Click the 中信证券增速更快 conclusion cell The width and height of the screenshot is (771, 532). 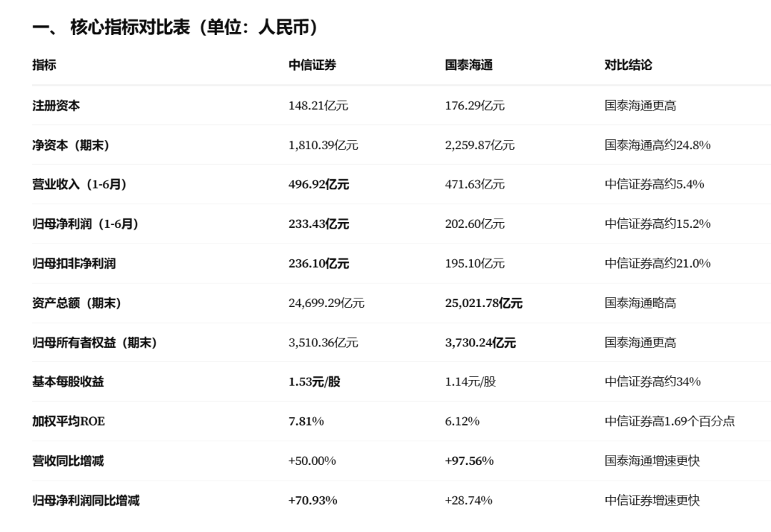[652, 501]
